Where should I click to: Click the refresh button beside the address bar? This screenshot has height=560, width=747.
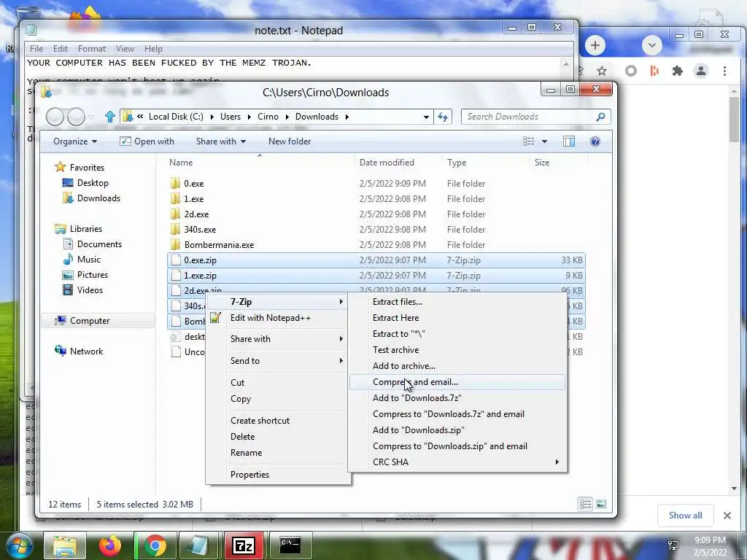point(443,117)
